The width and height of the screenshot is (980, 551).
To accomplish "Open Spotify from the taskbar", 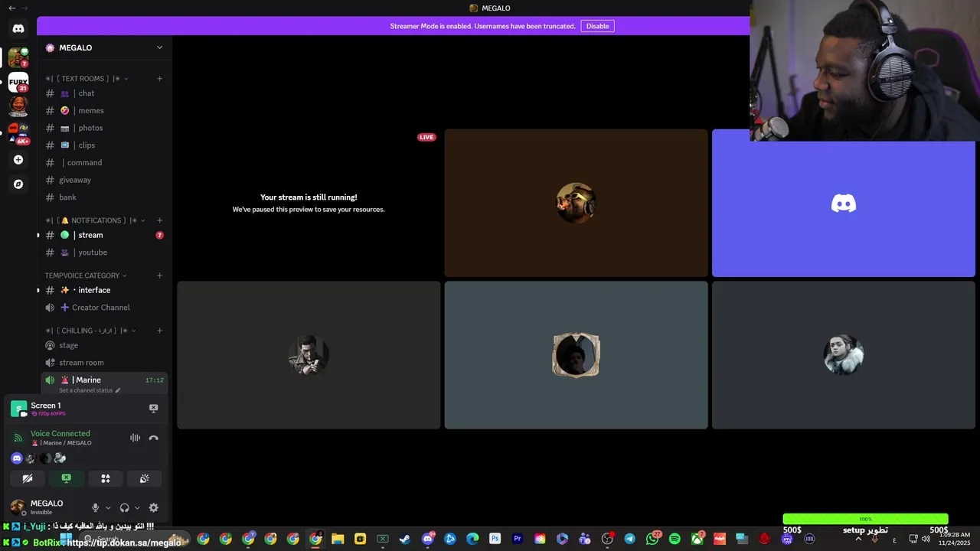I will 675,539.
